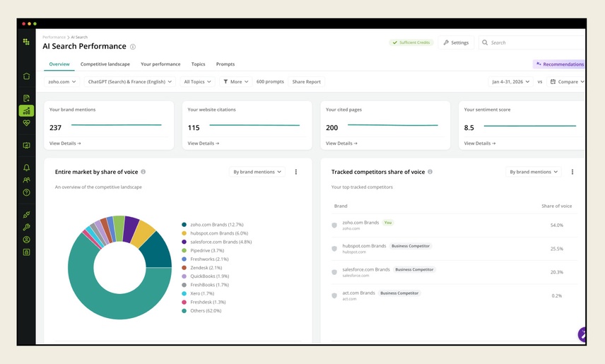Click info icon beside AI Search Performance
The height and width of the screenshot is (364, 605).
(133, 47)
